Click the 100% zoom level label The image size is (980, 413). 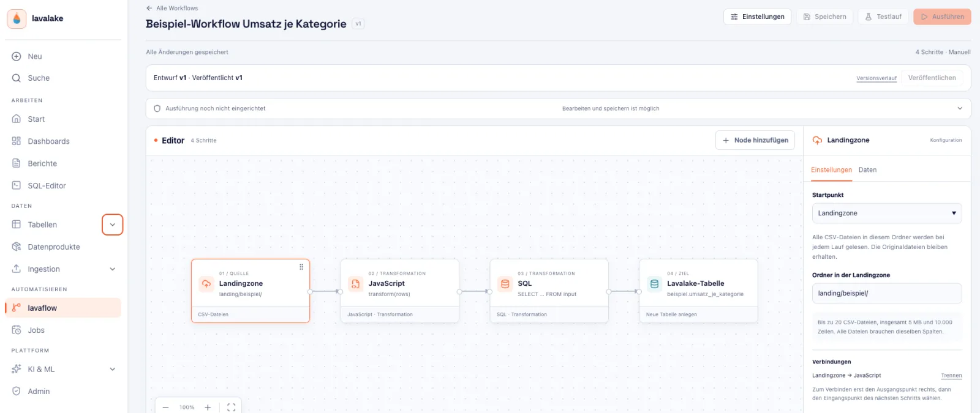coord(187,407)
